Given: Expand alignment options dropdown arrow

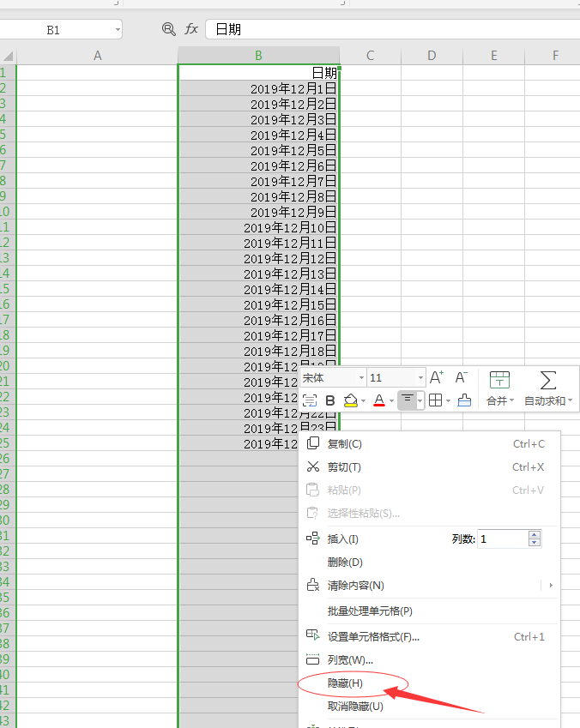Looking at the screenshot, I should [420, 400].
